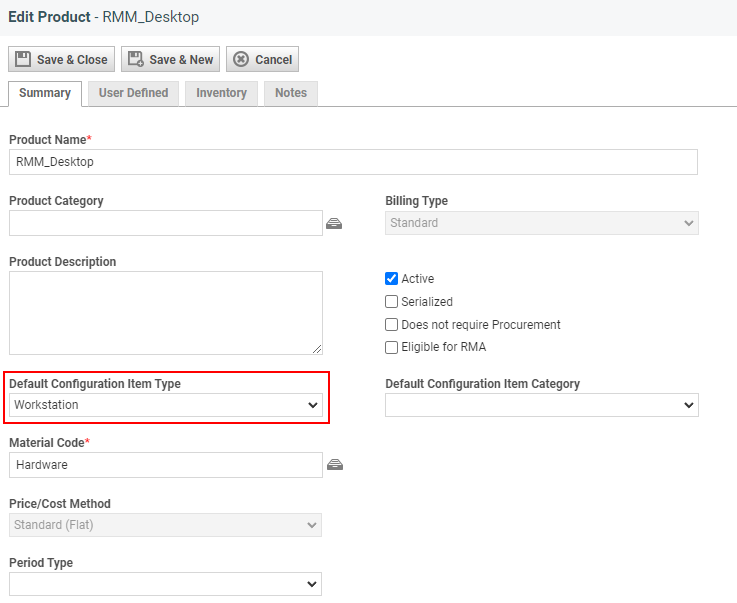Click into the Product Category field
The width and height of the screenshot is (737, 603).
(166, 223)
